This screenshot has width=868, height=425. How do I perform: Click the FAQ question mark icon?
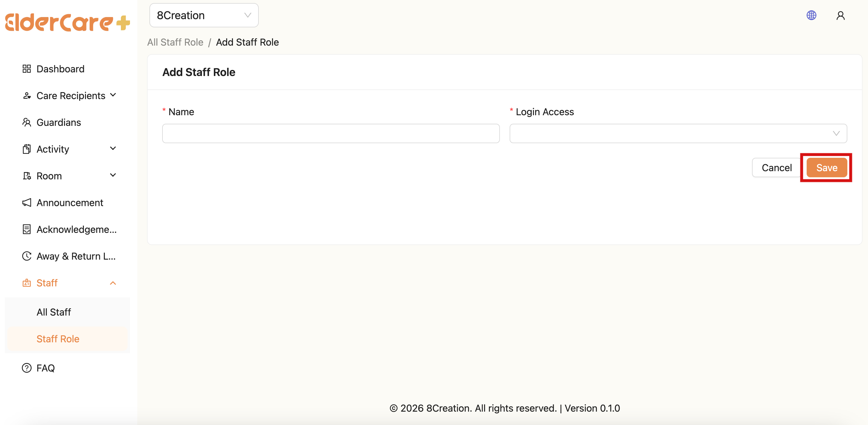[27, 368]
